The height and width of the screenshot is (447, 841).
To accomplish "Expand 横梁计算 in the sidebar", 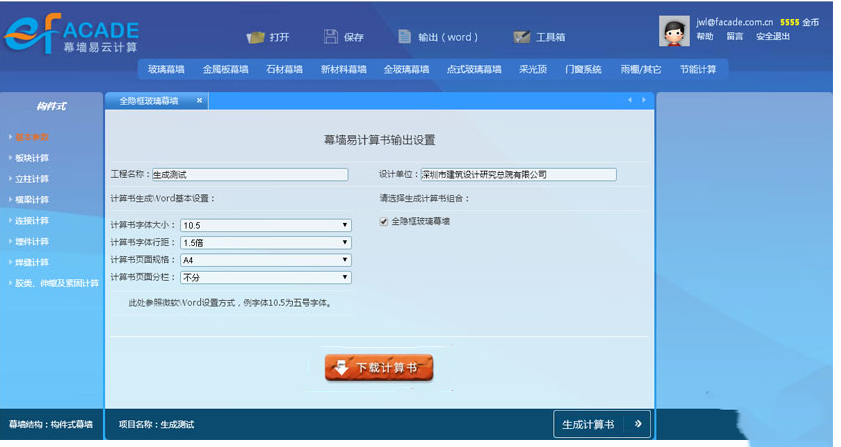I will click(x=31, y=200).
